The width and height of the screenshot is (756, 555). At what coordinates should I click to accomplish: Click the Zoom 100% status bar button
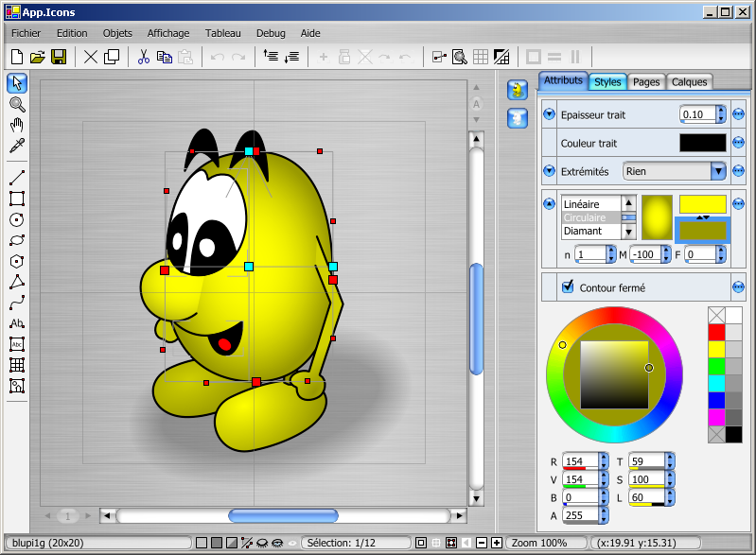[x=544, y=544]
